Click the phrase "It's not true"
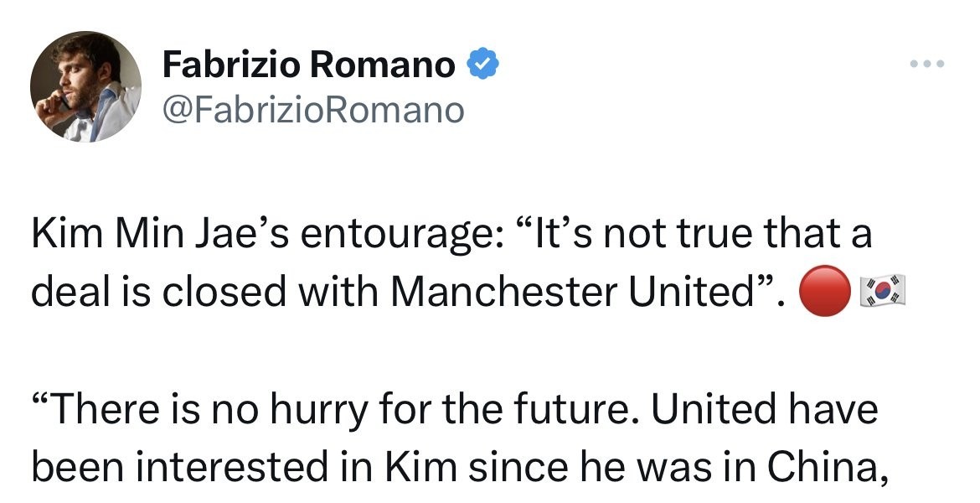Viewport: 980px width, 503px height. (611, 236)
